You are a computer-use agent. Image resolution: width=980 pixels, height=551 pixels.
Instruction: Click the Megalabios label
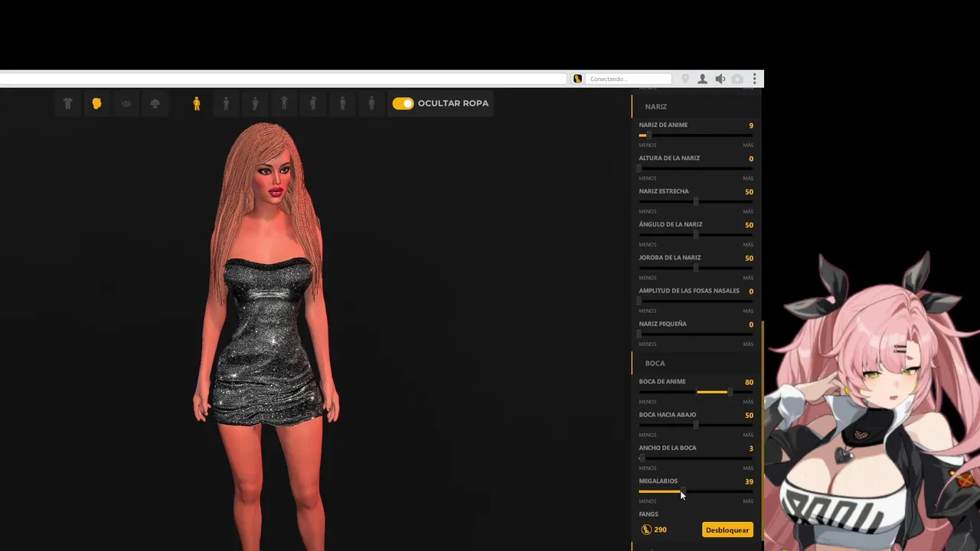click(658, 481)
